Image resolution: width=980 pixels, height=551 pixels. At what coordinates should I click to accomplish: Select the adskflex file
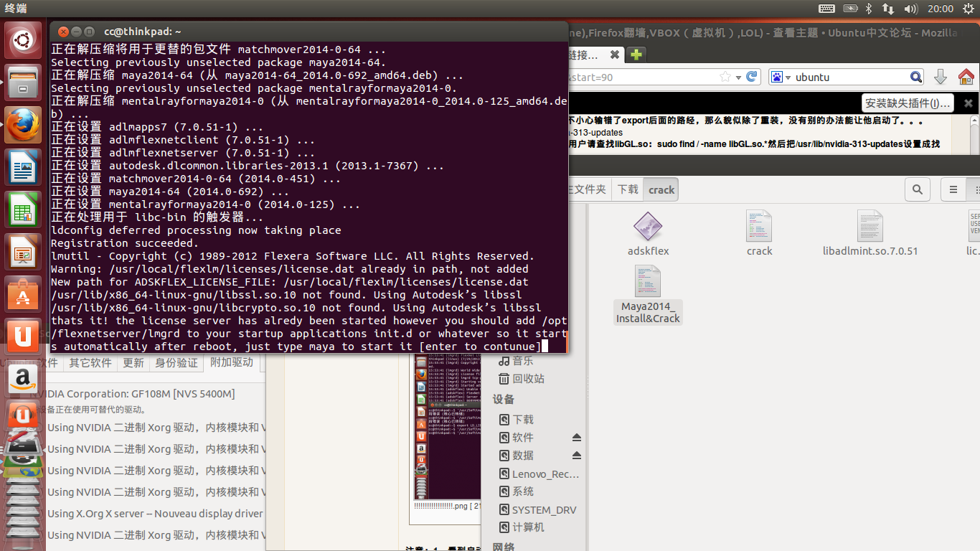(x=648, y=235)
